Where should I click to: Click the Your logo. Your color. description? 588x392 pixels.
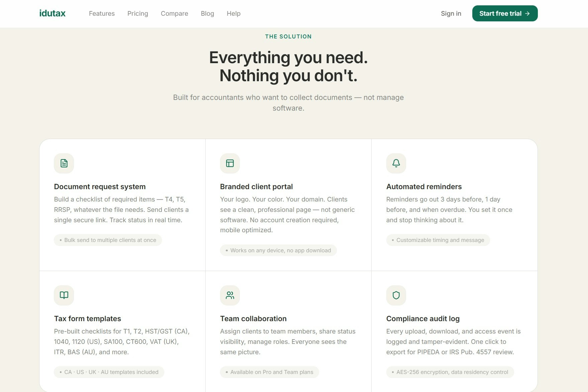click(x=287, y=215)
